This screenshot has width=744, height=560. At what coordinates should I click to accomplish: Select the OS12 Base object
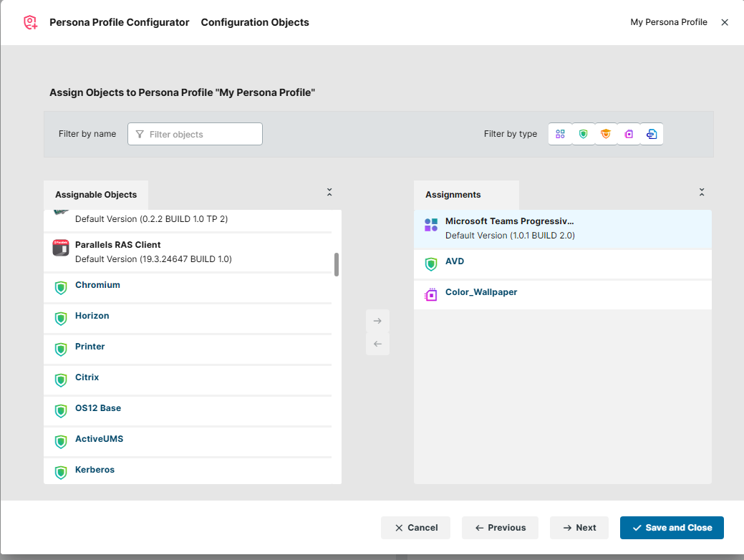pos(188,412)
